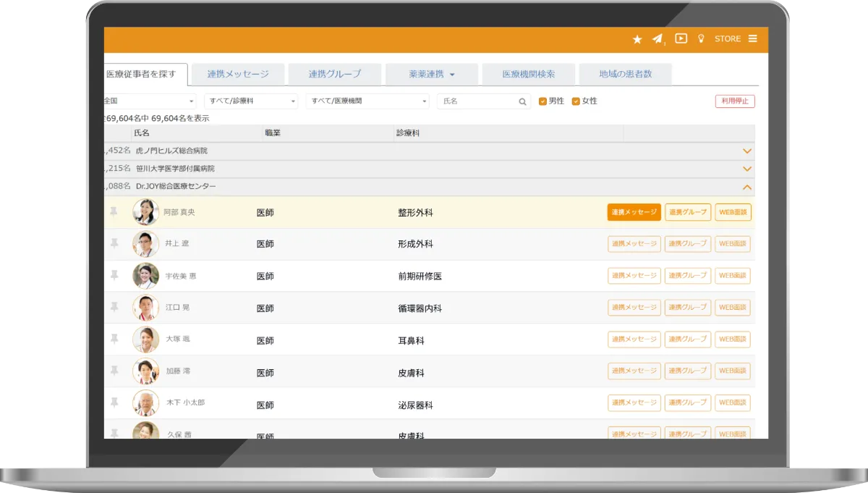Click 連携グループ button for 江口 晃

(688, 308)
